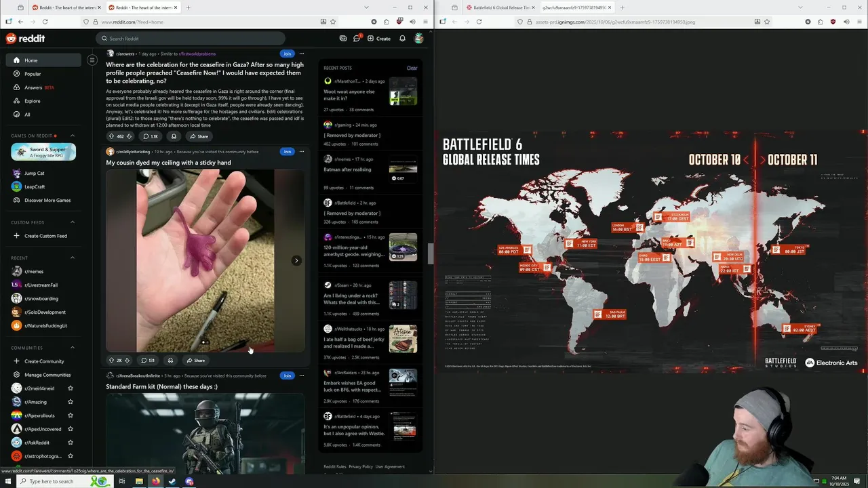
Task: Collapse the Games on Reddit section
Action: (x=73, y=136)
